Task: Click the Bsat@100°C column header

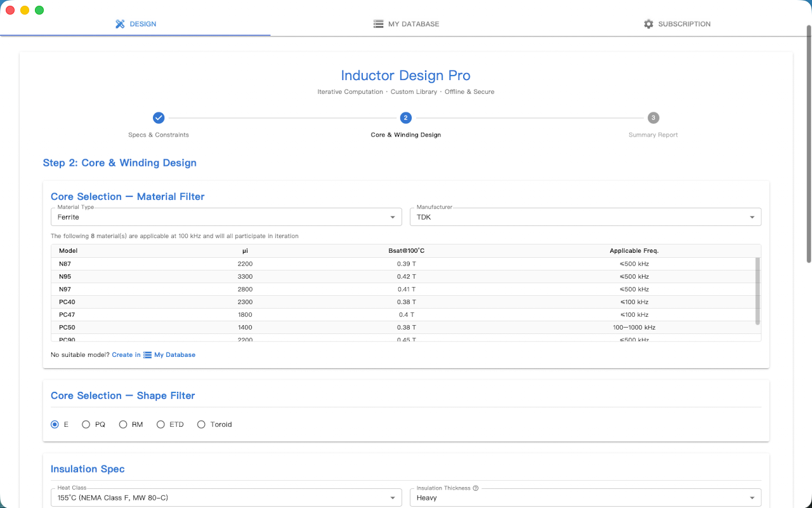Action: click(407, 251)
